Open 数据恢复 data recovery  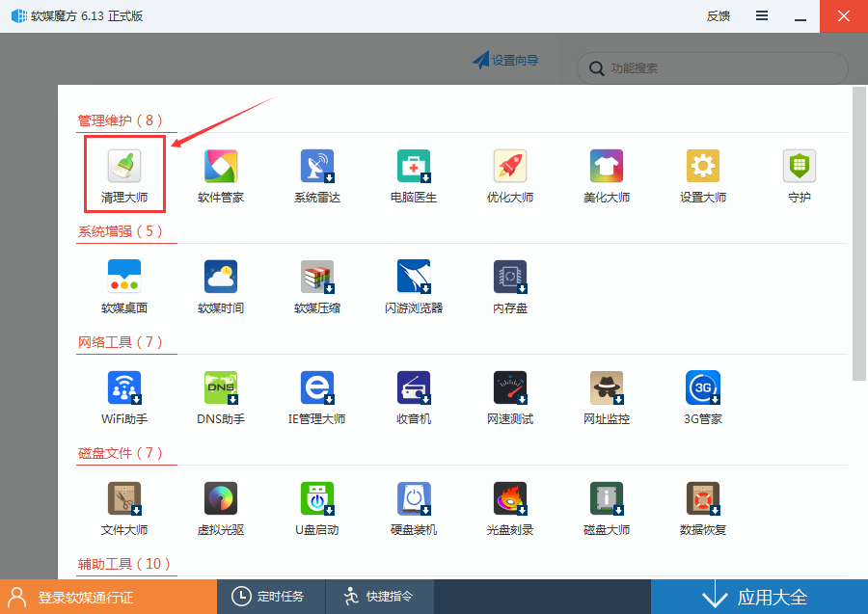click(x=703, y=506)
